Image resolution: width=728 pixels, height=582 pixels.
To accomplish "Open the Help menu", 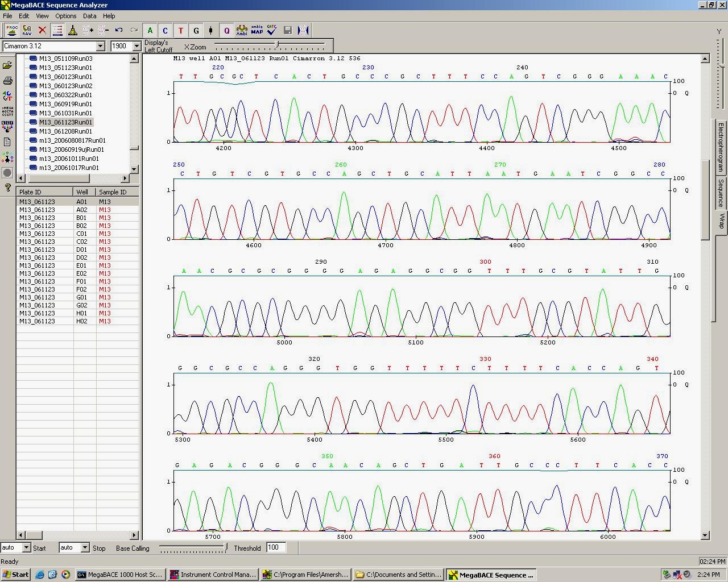I will pyautogui.click(x=109, y=16).
